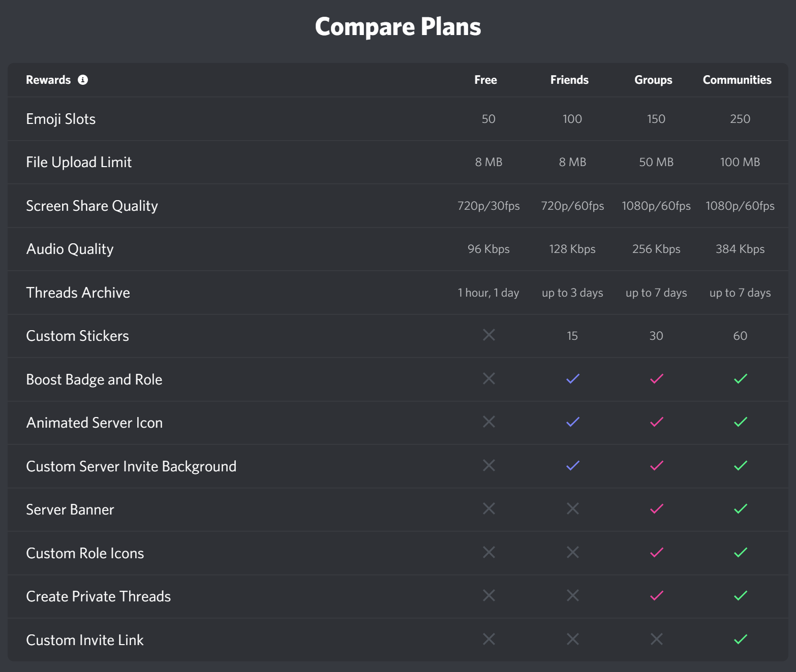Toggle the Boost Badge entry for Communities
The height and width of the screenshot is (672, 796).
click(740, 378)
